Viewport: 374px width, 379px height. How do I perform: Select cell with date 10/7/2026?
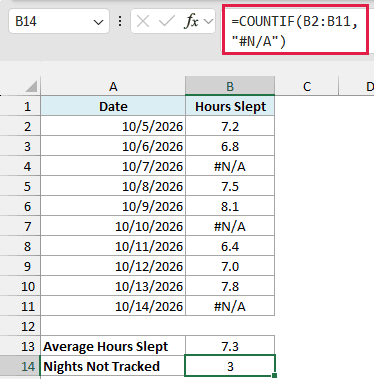[x=113, y=166]
